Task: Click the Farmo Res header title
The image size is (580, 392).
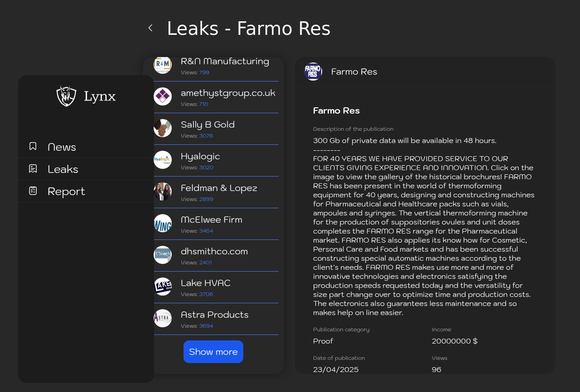Action: pos(354,72)
